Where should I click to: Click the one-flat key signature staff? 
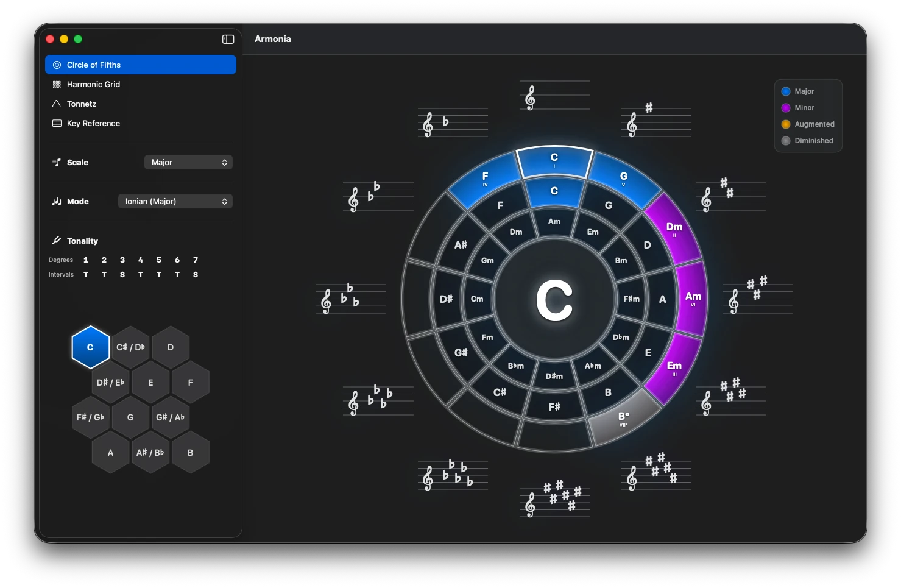(453, 122)
